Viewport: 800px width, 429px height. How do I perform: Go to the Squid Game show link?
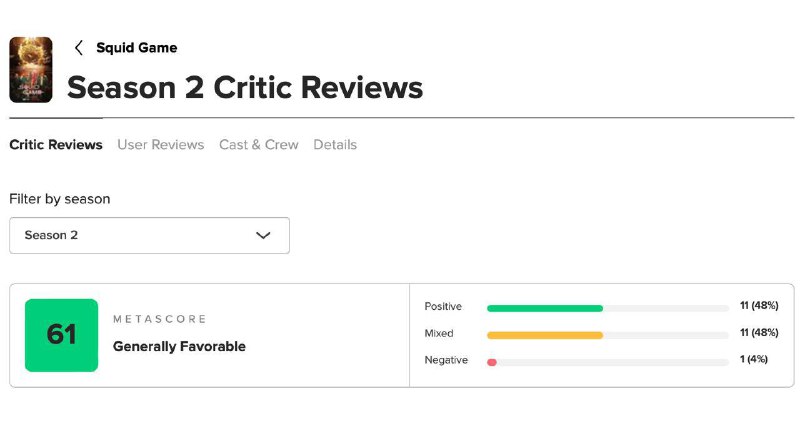pos(136,48)
